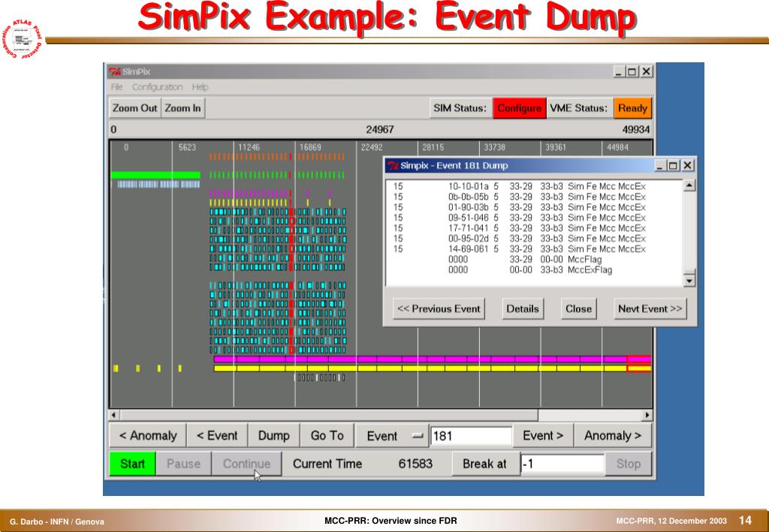Click left arrow of timeline horizontal scrollbar
The image size is (769, 532).
(114, 416)
